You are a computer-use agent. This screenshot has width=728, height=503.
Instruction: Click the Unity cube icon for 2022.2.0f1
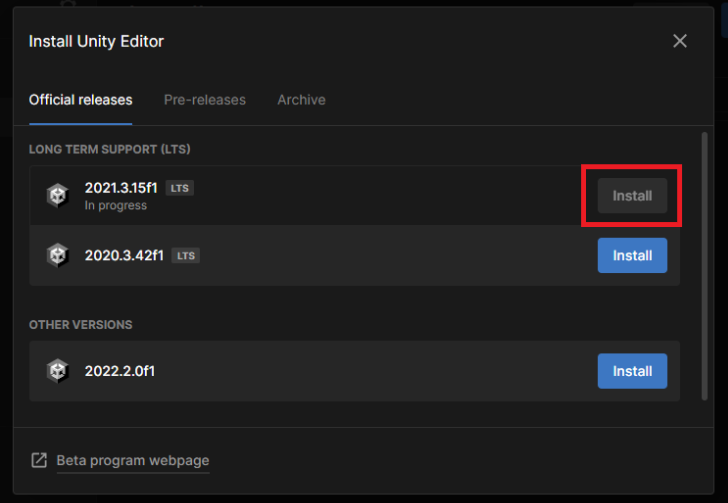coord(58,371)
